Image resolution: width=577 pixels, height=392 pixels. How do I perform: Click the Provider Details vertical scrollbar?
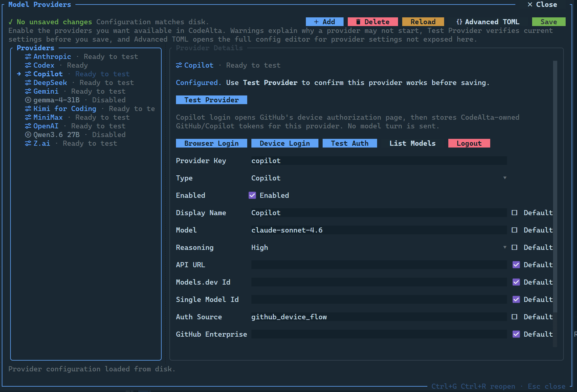[555, 187]
